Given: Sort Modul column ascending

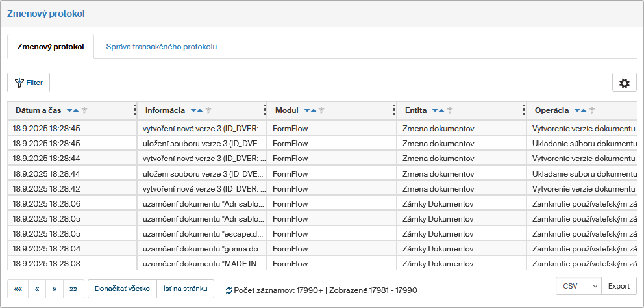Looking at the screenshot, I should pyautogui.click(x=314, y=110).
